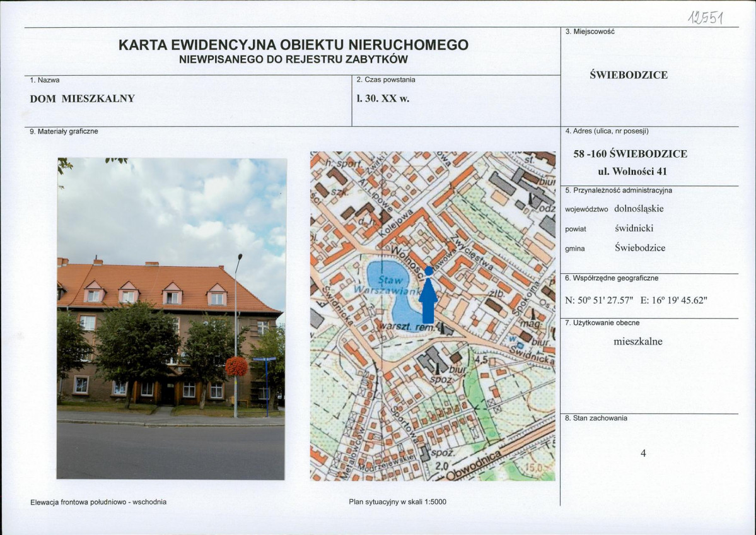The width and height of the screenshot is (756, 535).
Task: Click the 'województwo' field label
Action: (586, 210)
